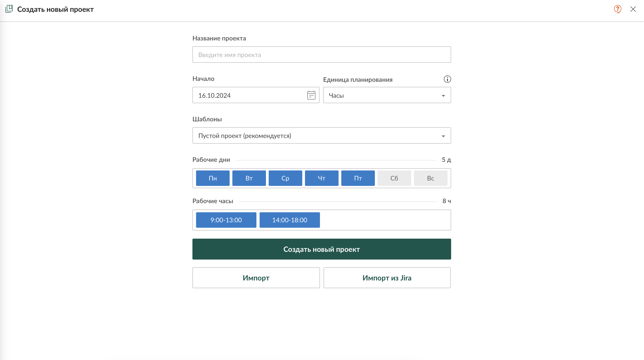
Task: Disable Ср working day
Action: click(x=285, y=178)
